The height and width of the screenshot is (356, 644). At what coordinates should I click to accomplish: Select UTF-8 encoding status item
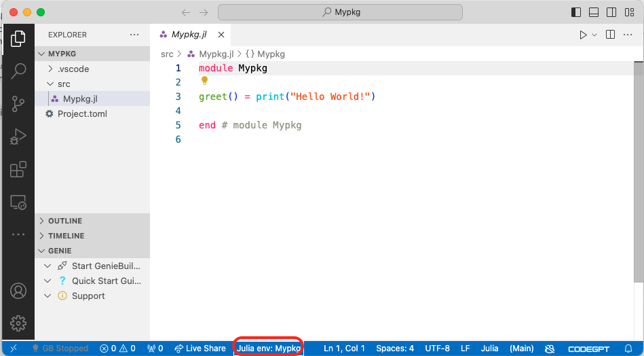[438, 349]
